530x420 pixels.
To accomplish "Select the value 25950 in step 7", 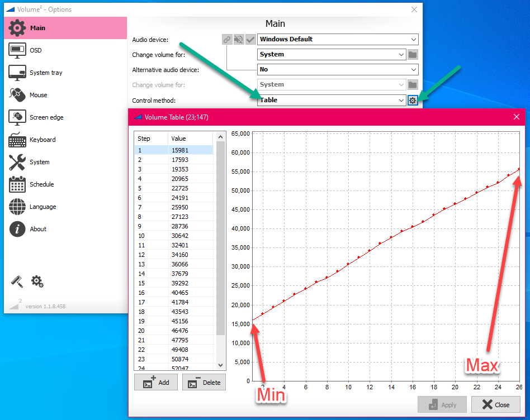I will pos(180,207).
